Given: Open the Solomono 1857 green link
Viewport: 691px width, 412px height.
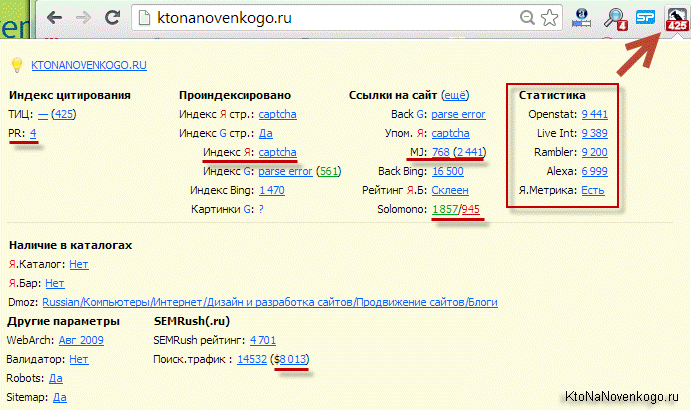Looking at the screenshot, I should pyautogui.click(x=445, y=209).
